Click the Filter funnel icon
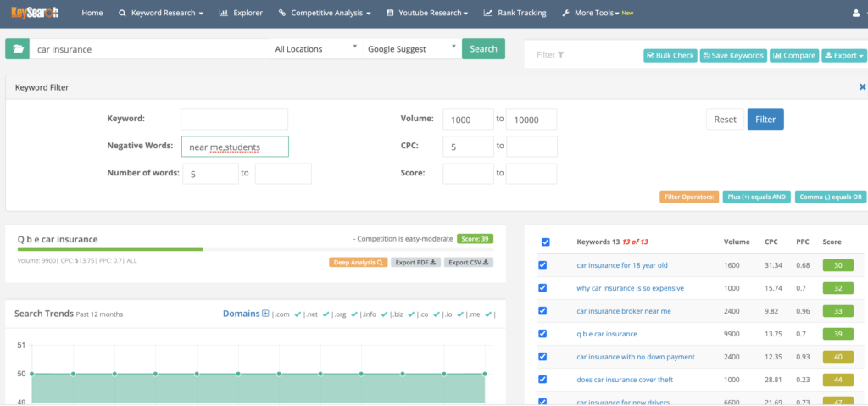 click(561, 55)
